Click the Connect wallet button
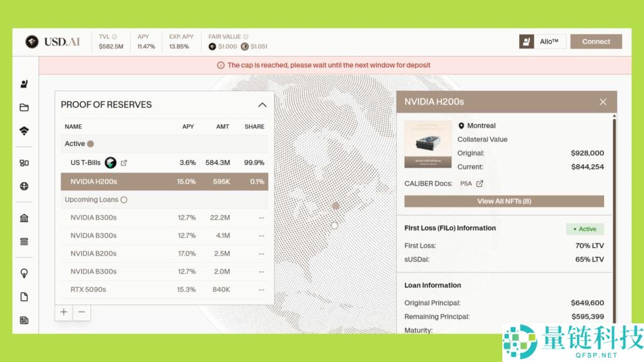Screen dimensions: 644x362 tap(596, 42)
